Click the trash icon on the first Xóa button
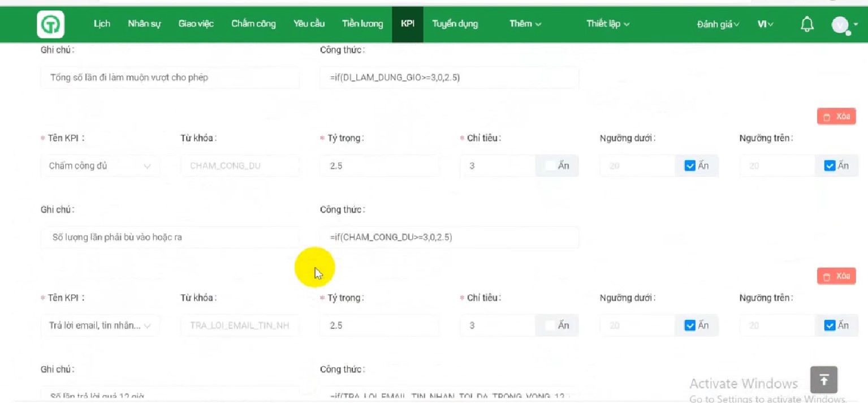Screen dimensions: 868x403 pyautogui.click(x=826, y=116)
